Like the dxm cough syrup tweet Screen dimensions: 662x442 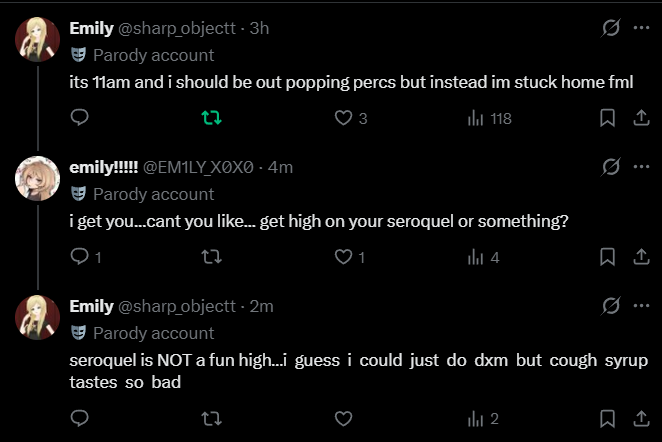(x=343, y=418)
